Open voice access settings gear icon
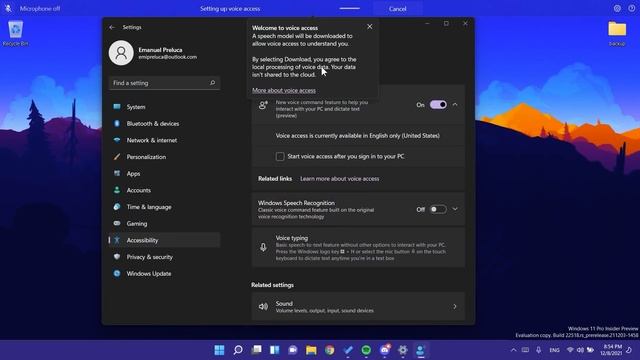640x360 pixels. [617, 8]
